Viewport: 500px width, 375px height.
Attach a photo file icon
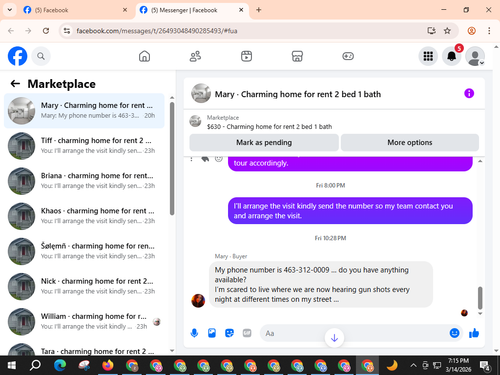(212, 333)
